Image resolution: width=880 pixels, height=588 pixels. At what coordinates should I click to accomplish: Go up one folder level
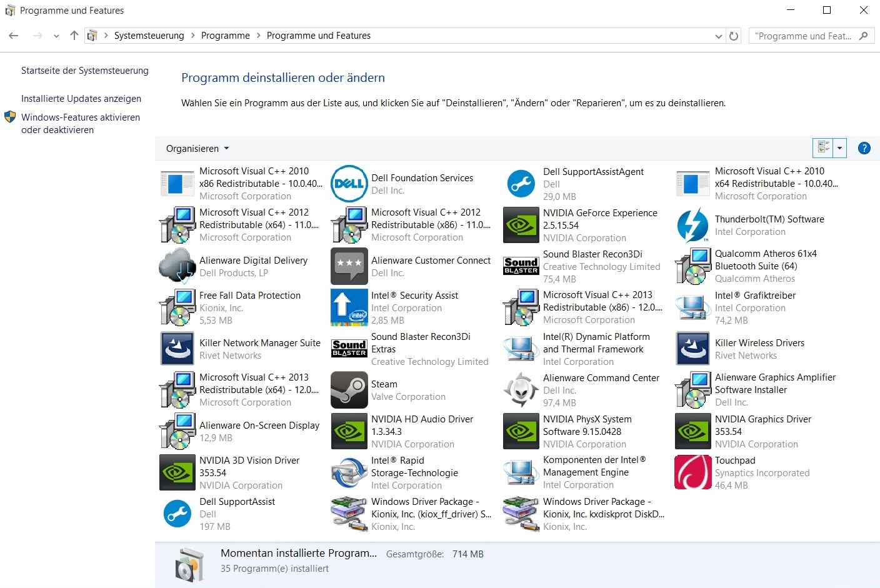pyautogui.click(x=74, y=36)
